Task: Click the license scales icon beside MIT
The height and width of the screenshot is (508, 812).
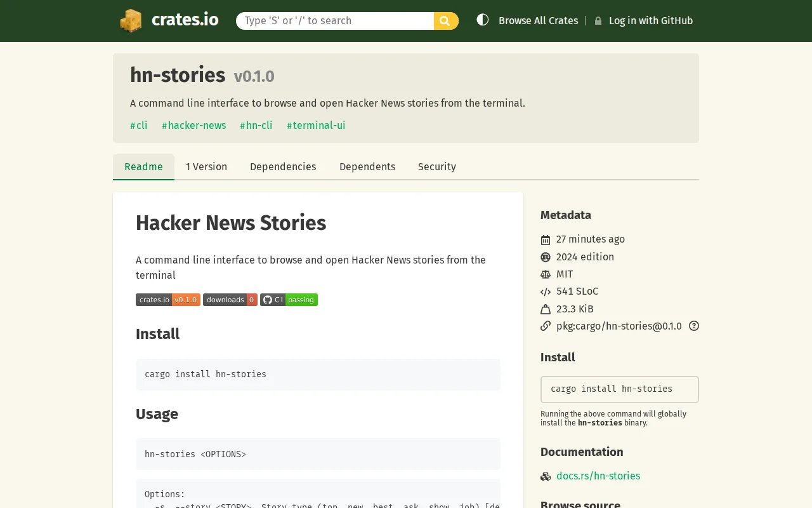Action: (546, 274)
